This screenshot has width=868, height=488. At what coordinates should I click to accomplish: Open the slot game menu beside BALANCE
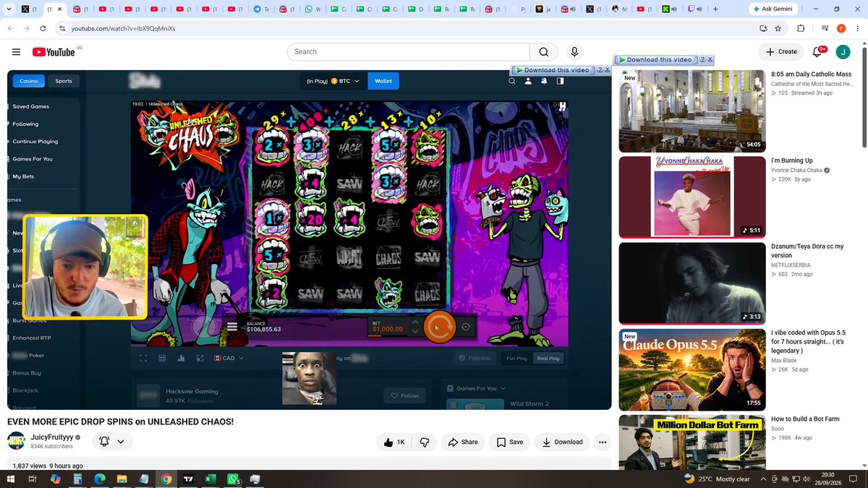point(232,327)
